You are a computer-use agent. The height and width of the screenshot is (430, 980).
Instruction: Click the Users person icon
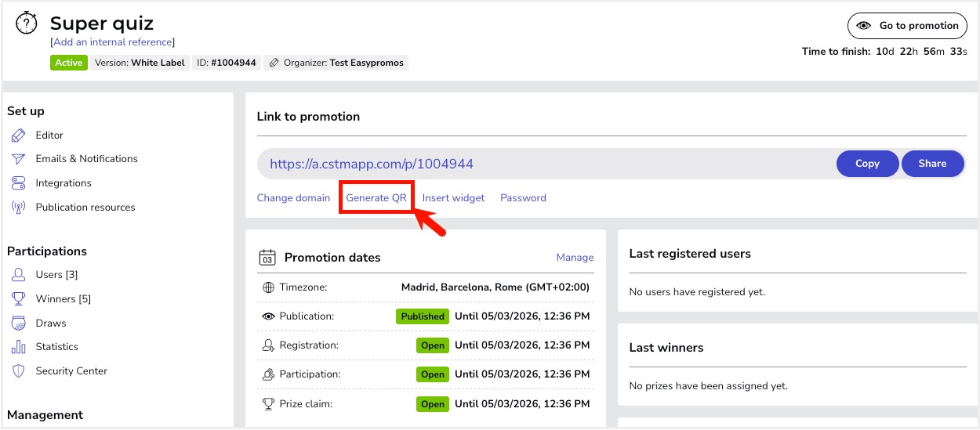19,275
